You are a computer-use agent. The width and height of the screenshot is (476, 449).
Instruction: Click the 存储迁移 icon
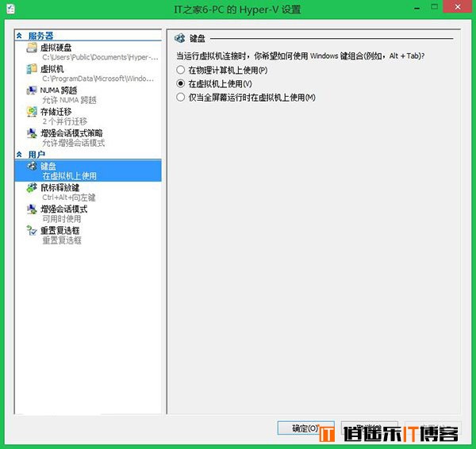[32, 111]
